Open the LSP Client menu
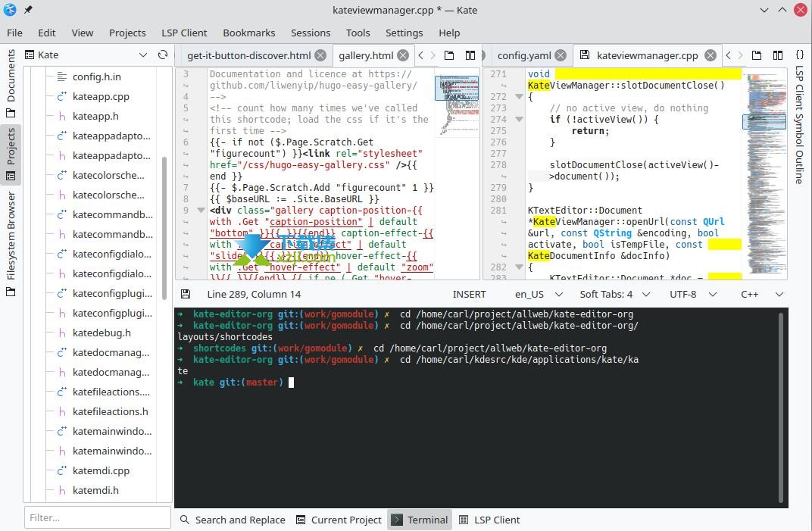The height and width of the screenshot is (531, 812). (x=184, y=33)
